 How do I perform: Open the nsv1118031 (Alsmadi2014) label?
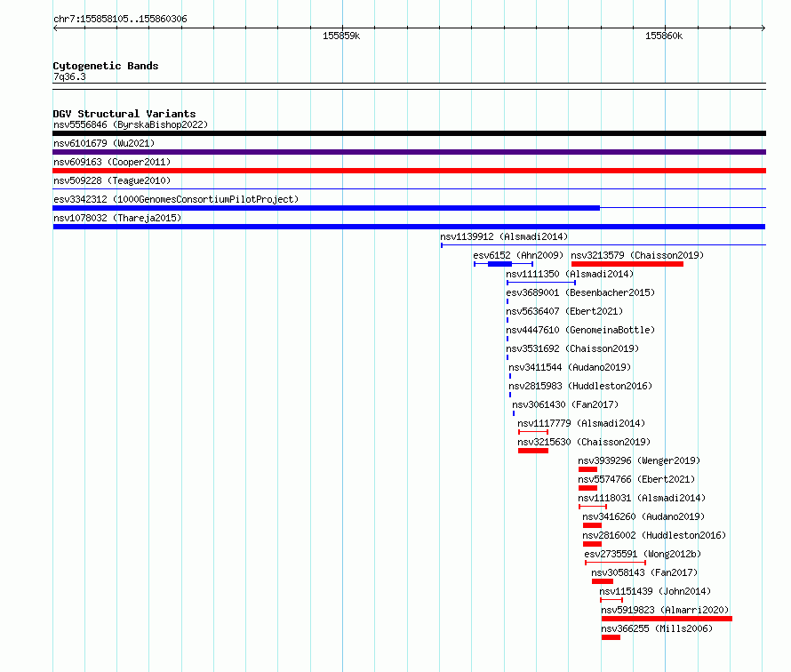pyautogui.click(x=641, y=498)
